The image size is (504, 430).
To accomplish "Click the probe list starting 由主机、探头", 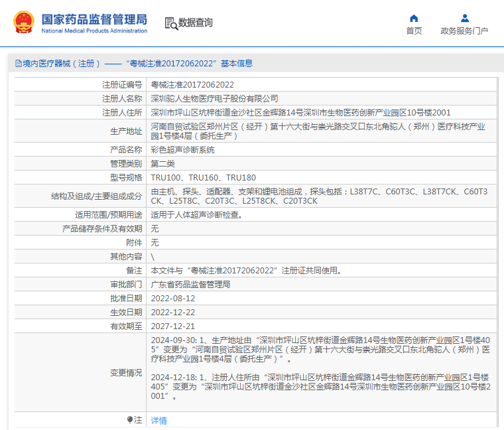I will point(319,196).
